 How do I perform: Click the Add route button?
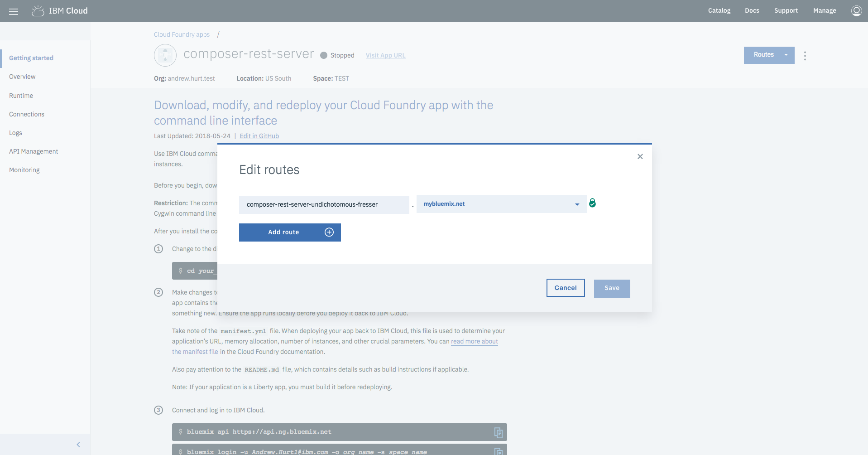pos(290,232)
